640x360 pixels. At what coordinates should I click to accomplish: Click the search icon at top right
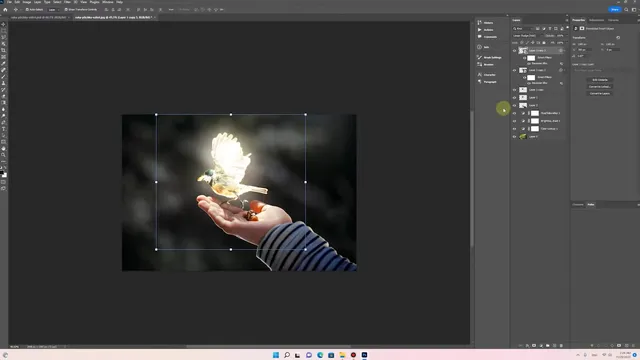[x=626, y=9]
